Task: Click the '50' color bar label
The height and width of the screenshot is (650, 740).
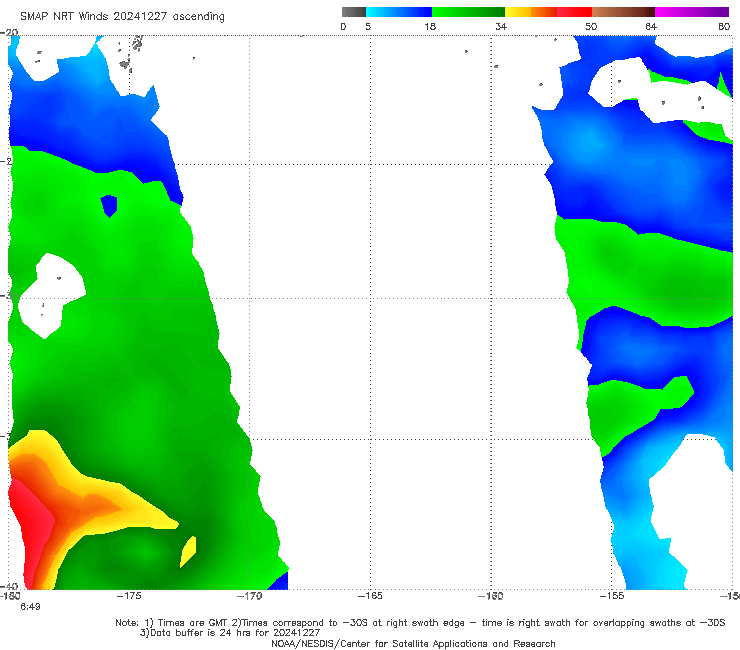Action: (x=591, y=26)
